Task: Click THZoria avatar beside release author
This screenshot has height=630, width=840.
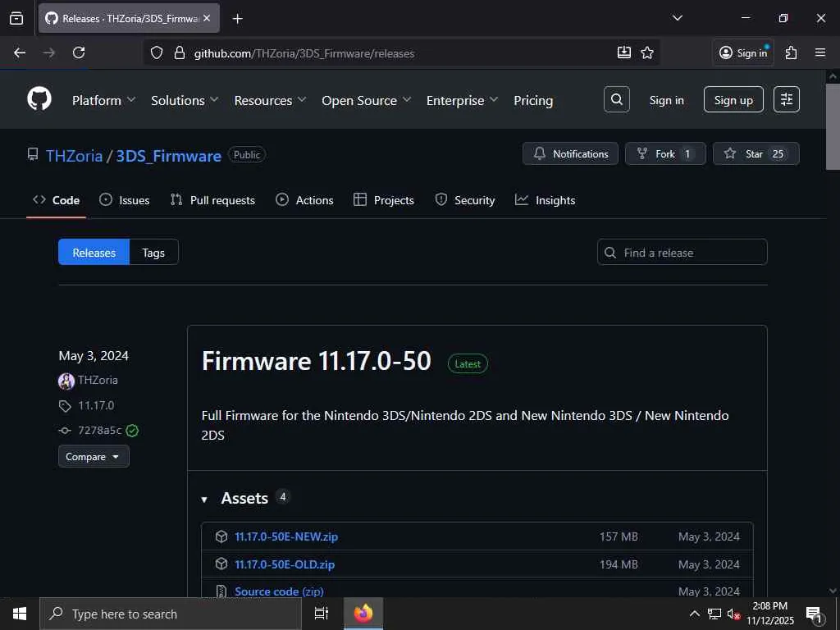Action: pos(66,381)
